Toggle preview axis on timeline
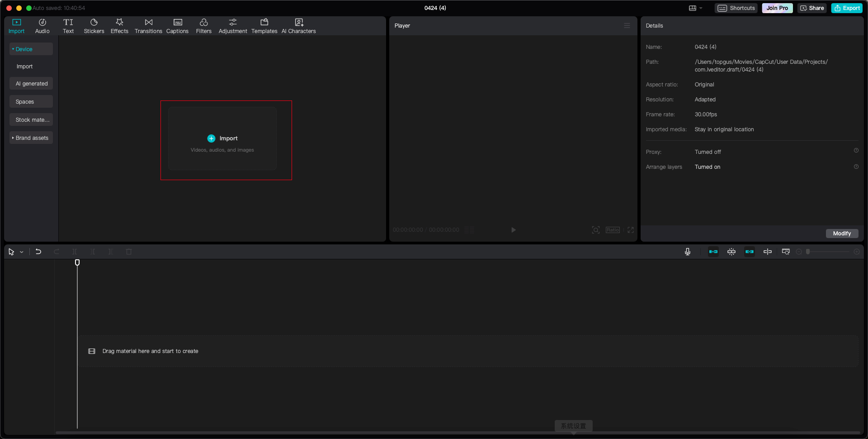The height and width of the screenshot is (439, 868). [x=768, y=252]
